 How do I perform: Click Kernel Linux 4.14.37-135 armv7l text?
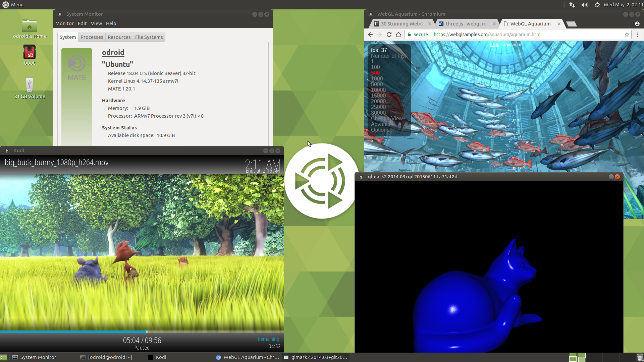143,81
